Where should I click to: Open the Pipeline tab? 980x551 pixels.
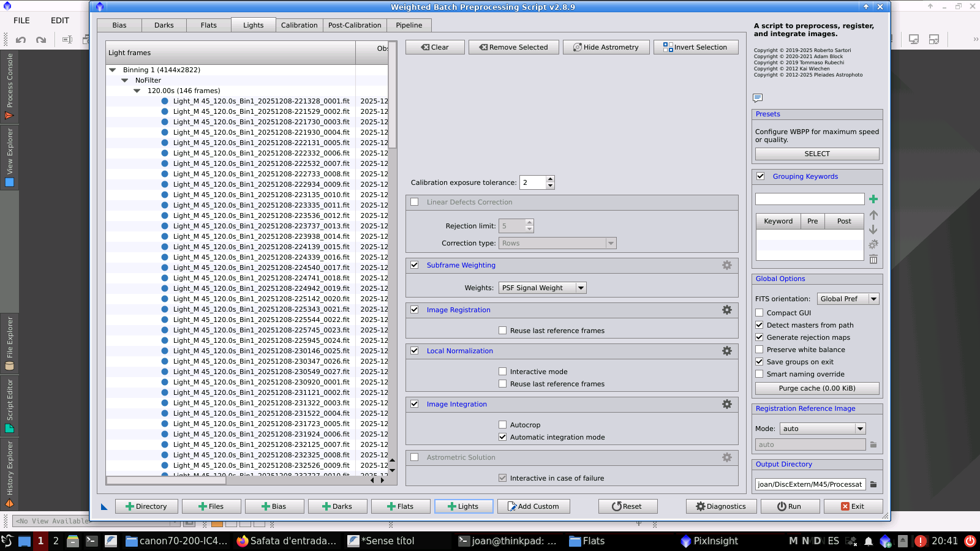[409, 25]
